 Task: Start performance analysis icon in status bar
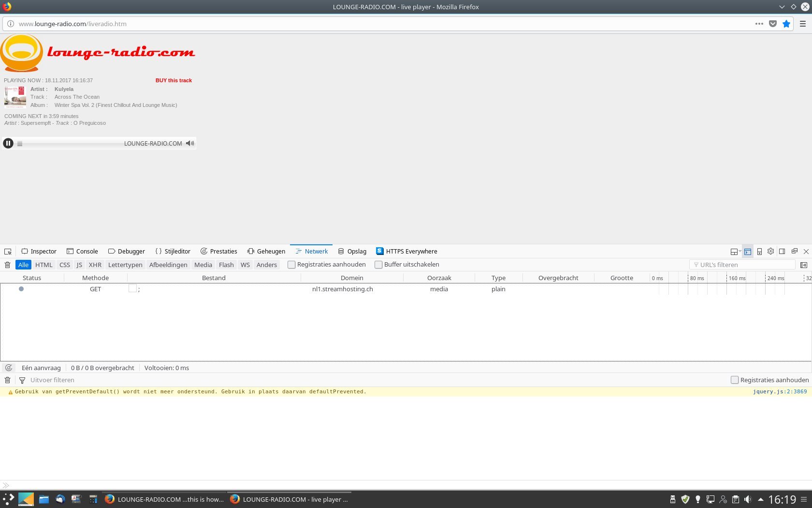coord(9,368)
